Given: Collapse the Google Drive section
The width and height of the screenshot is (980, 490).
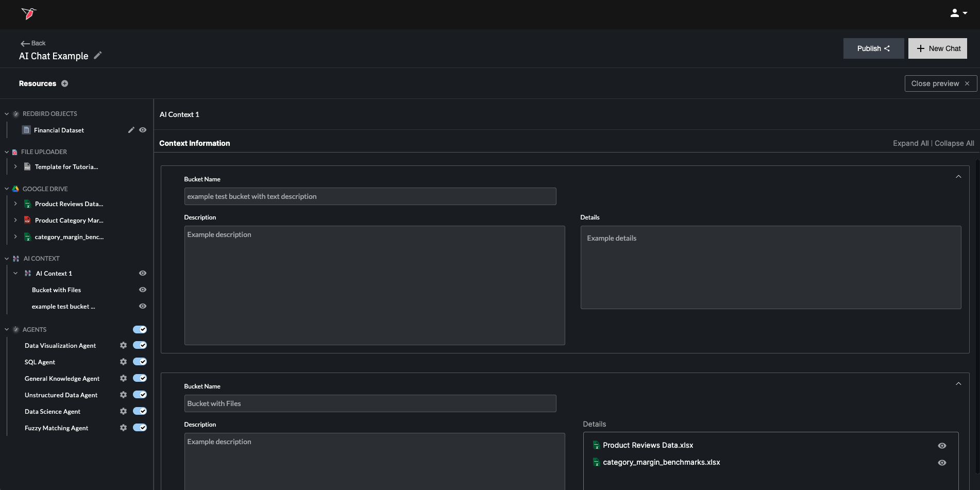Looking at the screenshot, I should 7,189.
